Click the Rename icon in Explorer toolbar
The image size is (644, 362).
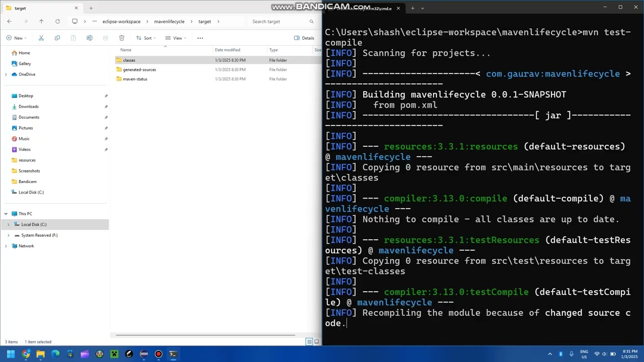[x=90, y=38]
